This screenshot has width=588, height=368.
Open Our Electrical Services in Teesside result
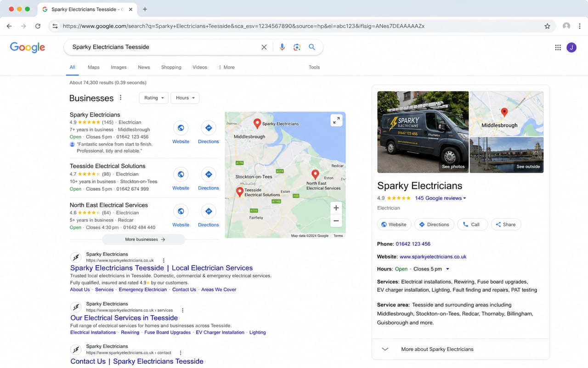coord(124,317)
